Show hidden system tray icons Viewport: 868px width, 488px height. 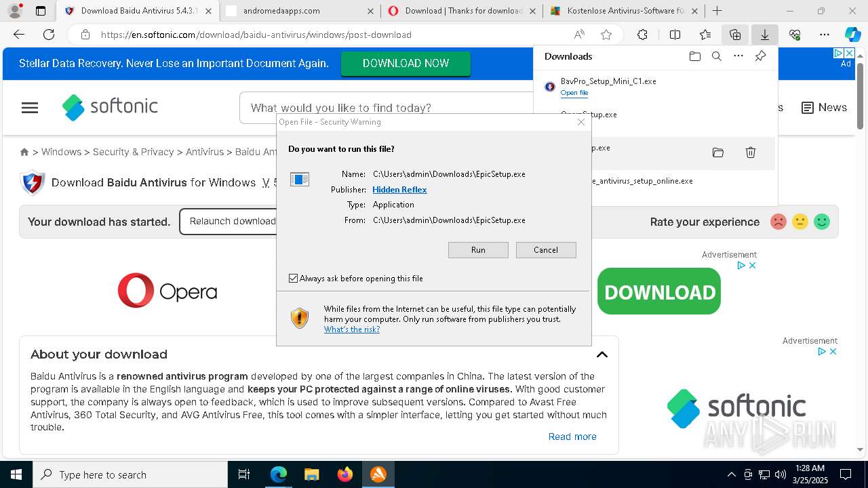pyautogui.click(x=731, y=474)
